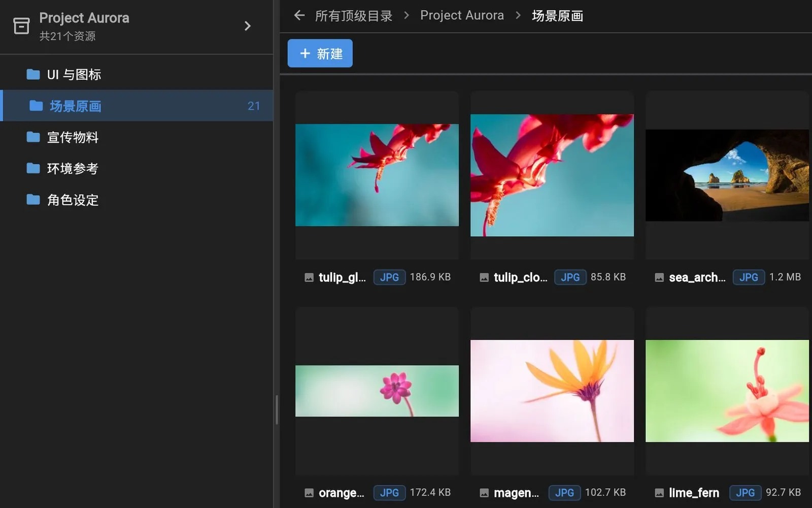Click the image icon beside magen...
Screen dimensions: 812x508
pos(484,493)
